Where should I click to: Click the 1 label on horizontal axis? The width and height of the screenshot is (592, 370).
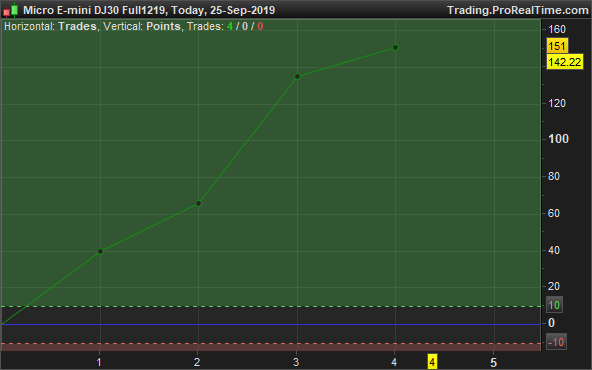pos(99,363)
